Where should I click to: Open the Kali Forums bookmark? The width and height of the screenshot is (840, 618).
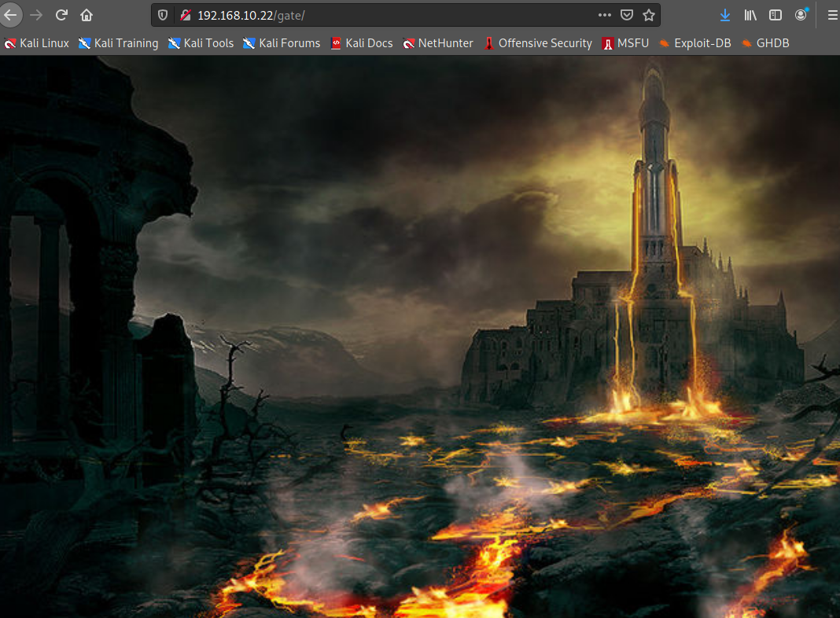[x=282, y=43]
